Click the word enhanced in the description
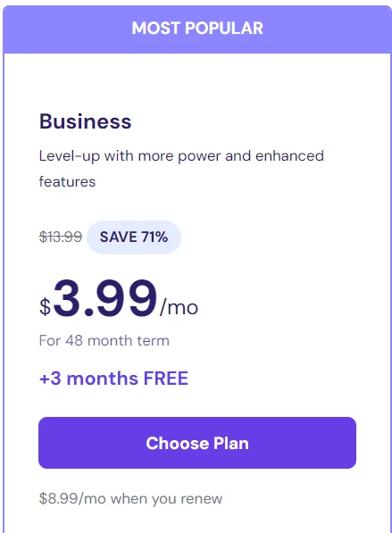Image resolution: width=392 pixels, height=533 pixels. [x=289, y=155]
